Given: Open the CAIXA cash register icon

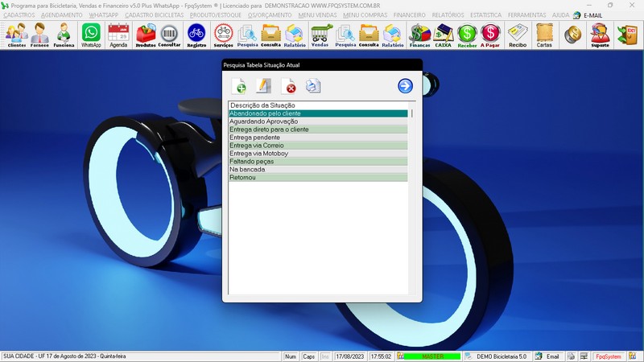Looking at the screenshot, I should 443,35.
